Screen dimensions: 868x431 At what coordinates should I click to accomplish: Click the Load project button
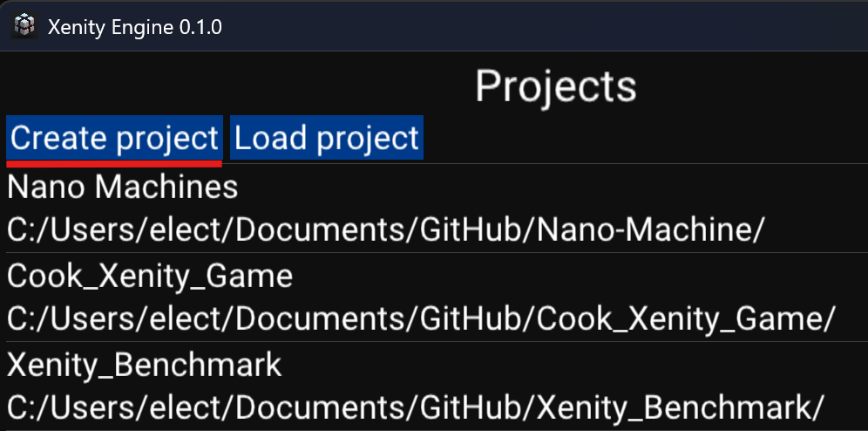pyautogui.click(x=327, y=137)
